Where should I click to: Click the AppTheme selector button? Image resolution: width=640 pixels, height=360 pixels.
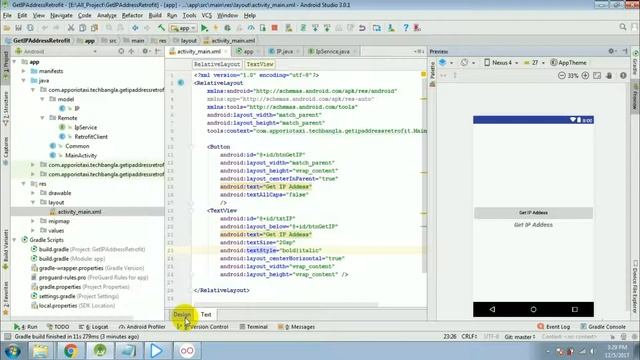(x=568, y=62)
